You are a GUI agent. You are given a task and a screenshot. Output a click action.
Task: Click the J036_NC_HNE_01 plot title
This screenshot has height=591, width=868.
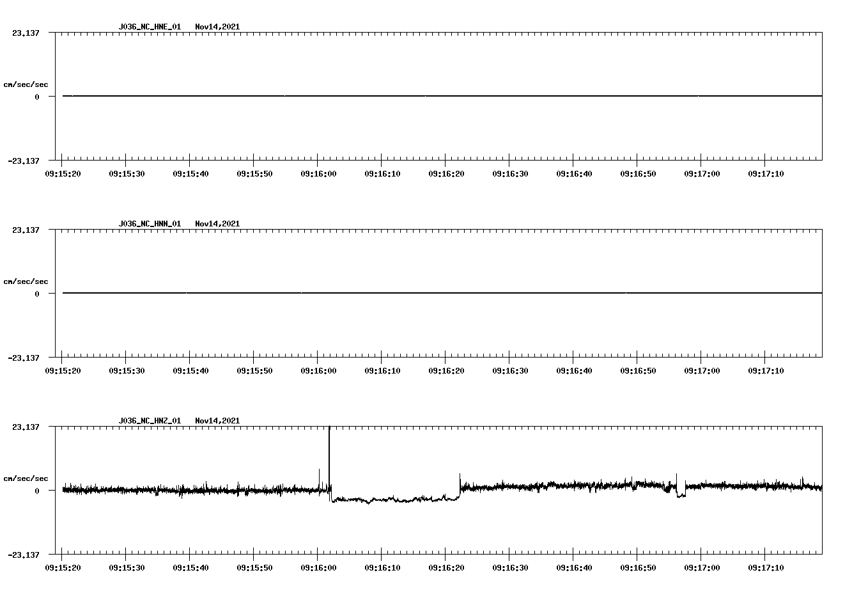[x=150, y=27]
